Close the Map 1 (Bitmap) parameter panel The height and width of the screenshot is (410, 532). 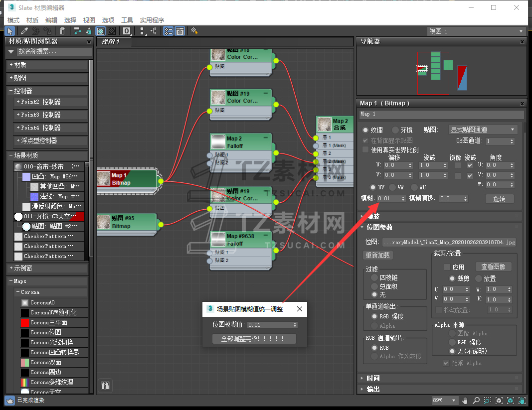click(x=522, y=104)
